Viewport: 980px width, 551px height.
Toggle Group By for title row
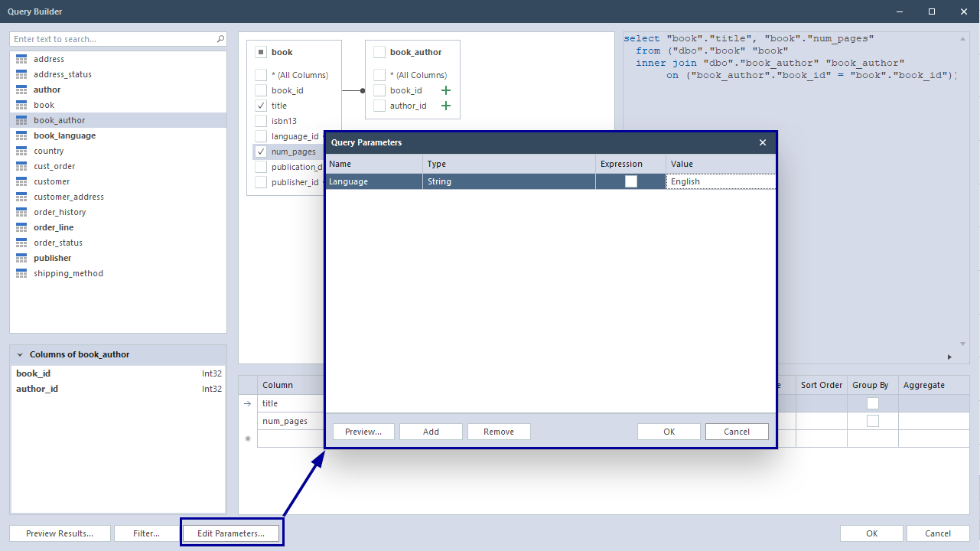[873, 403]
